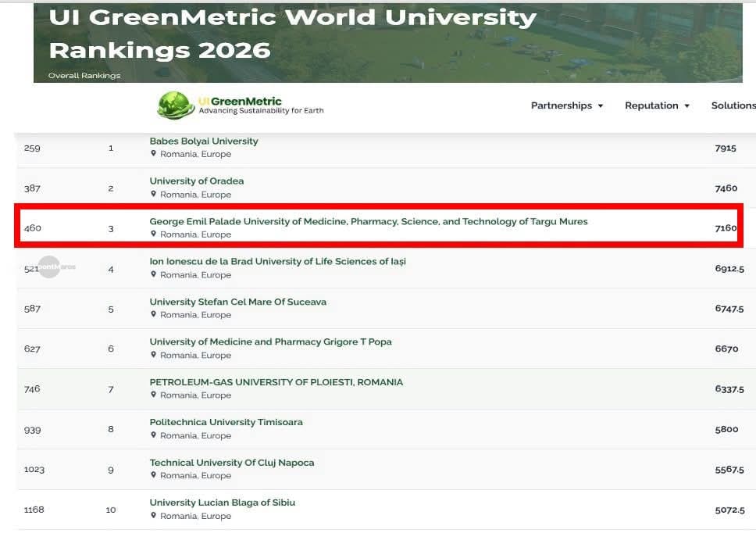Click location pin under University Stefan Cel Mare
The width and height of the screenshot is (756, 533).
(x=153, y=314)
